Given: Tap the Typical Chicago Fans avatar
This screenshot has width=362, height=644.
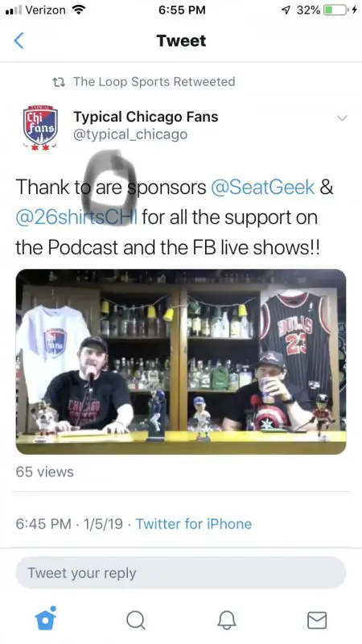Looking at the screenshot, I should click(x=39, y=127).
